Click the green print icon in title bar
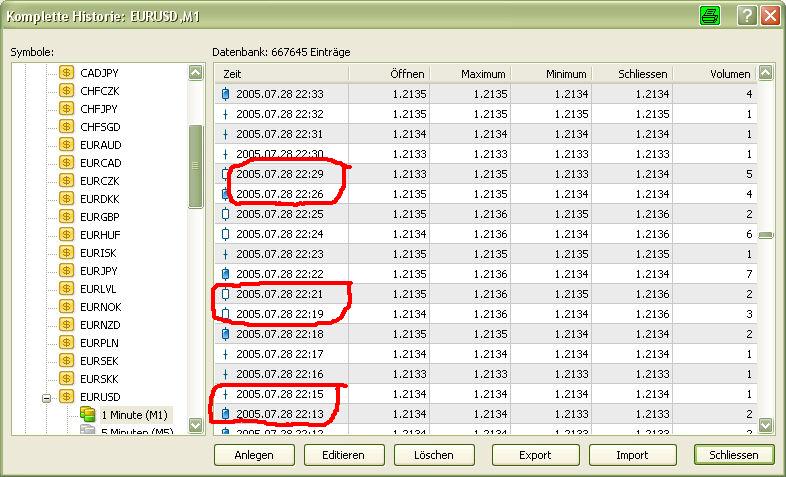786x477 pixels. click(710, 16)
